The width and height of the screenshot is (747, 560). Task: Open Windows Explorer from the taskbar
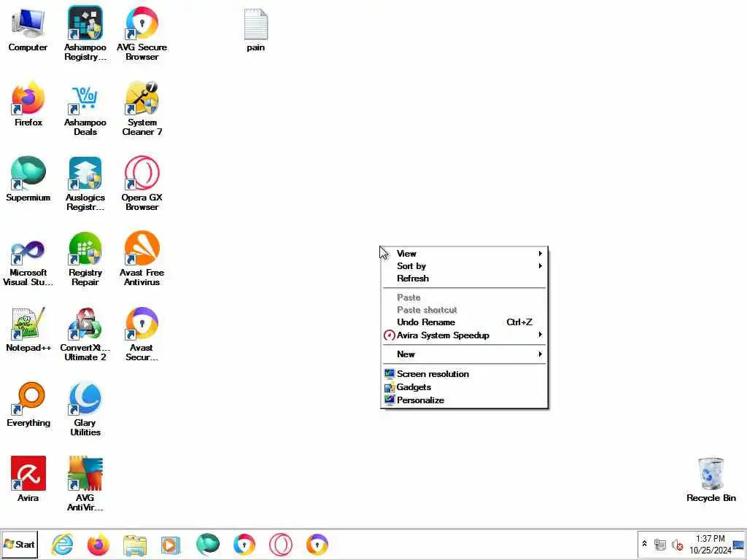(x=135, y=545)
